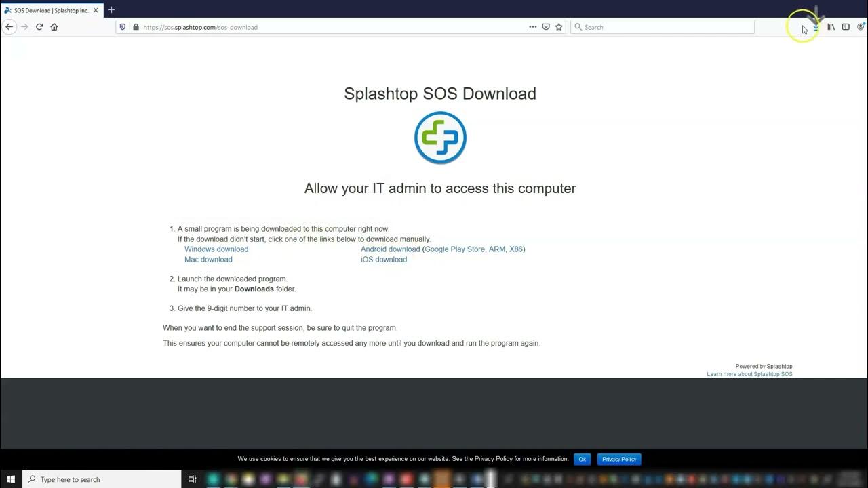Open a new browser tab
Screen dimensions: 868x488
coord(111,9)
